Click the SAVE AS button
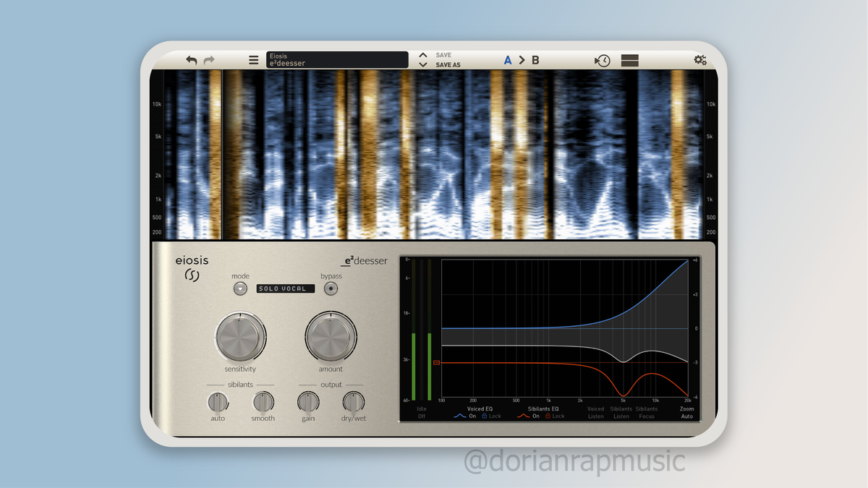Screen dimensions: 868x488 448,65
